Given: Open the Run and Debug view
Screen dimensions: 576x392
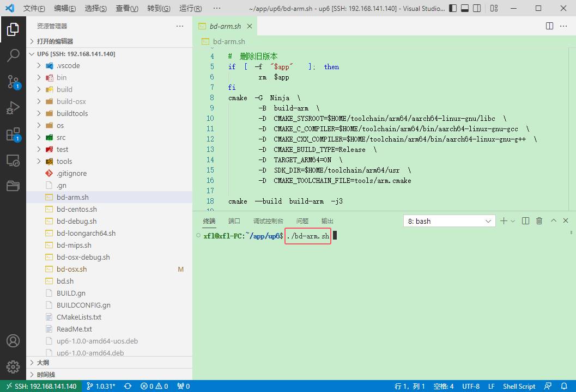Looking at the screenshot, I should pyautogui.click(x=13, y=108).
